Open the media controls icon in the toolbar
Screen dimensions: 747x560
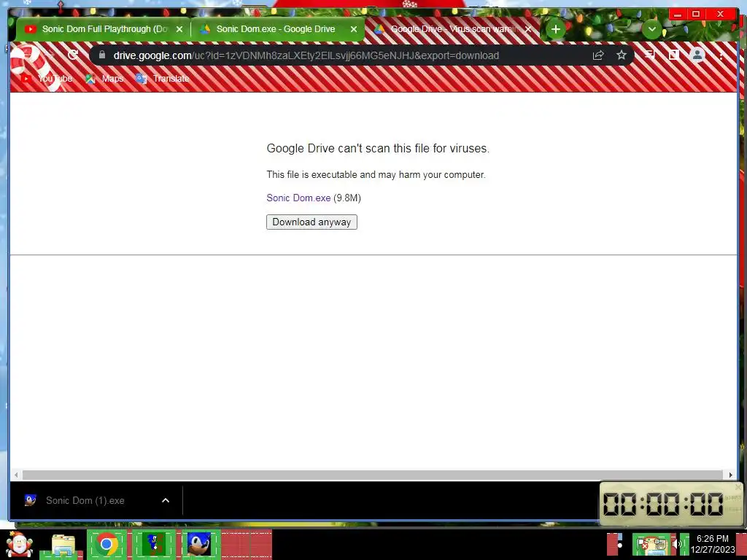click(x=650, y=55)
